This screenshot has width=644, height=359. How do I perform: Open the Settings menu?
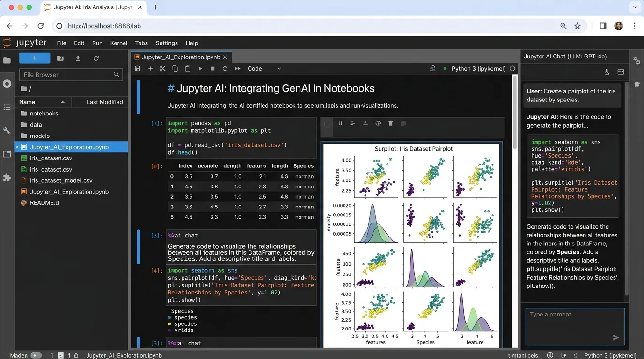[x=167, y=43]
